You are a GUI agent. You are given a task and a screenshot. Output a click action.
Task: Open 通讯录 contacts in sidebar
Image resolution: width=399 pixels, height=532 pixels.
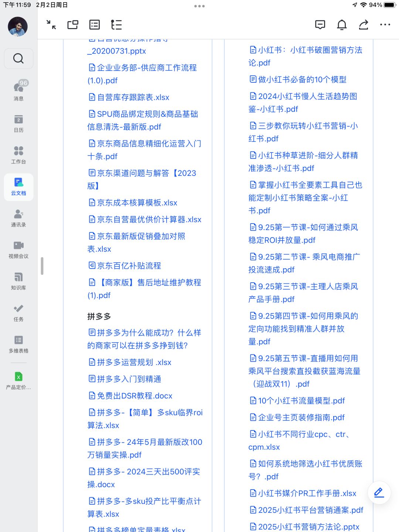18,218
